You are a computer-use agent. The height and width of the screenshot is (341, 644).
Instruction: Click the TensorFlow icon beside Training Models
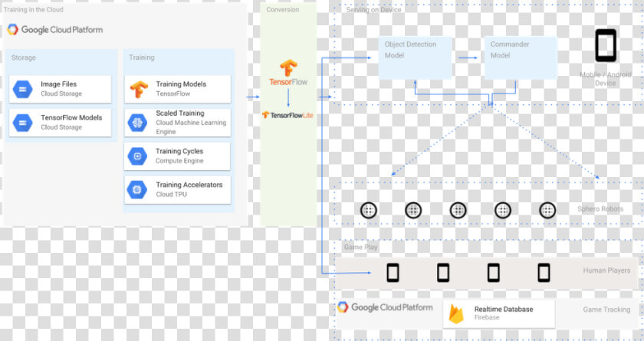pyautogui.click(x=139, y=90)
